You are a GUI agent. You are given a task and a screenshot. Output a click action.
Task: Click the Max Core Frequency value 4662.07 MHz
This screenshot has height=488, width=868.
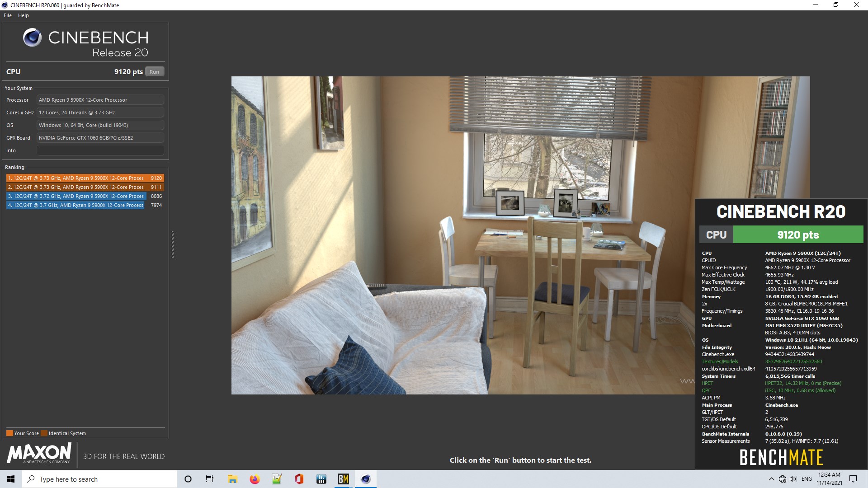point(790,267)
